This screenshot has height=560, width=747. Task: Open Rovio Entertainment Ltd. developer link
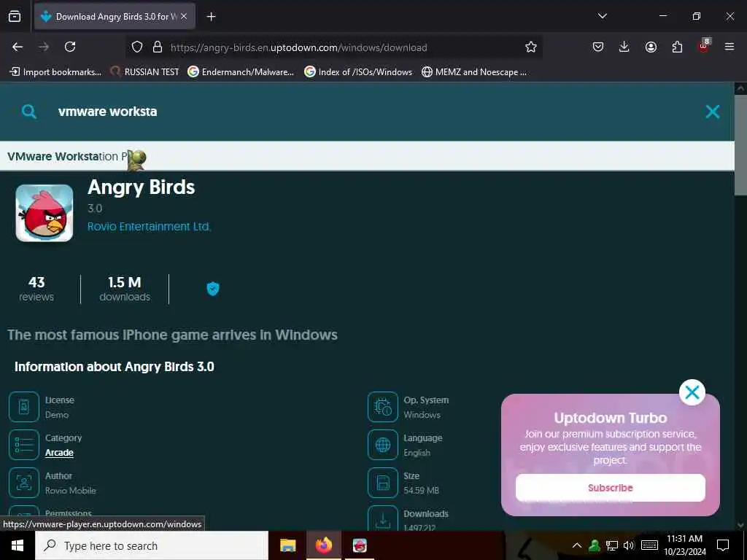pos(149,227)
